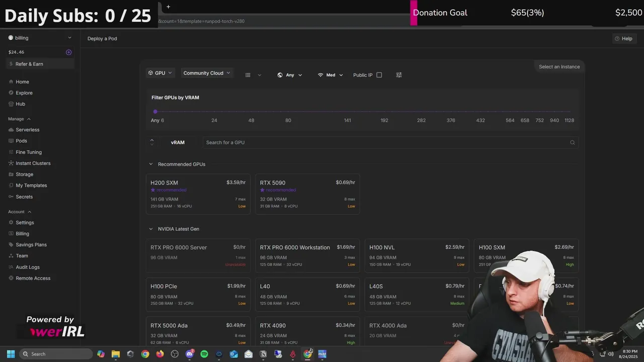Collapse the Account sidebar section

(20, 212)
